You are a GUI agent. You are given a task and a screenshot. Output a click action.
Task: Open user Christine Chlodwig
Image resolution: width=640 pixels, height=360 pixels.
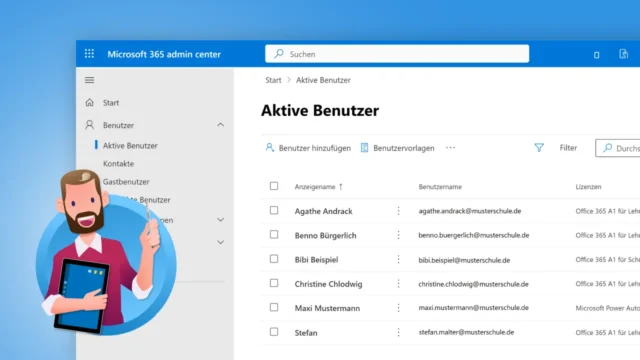[x=328, y=284]
